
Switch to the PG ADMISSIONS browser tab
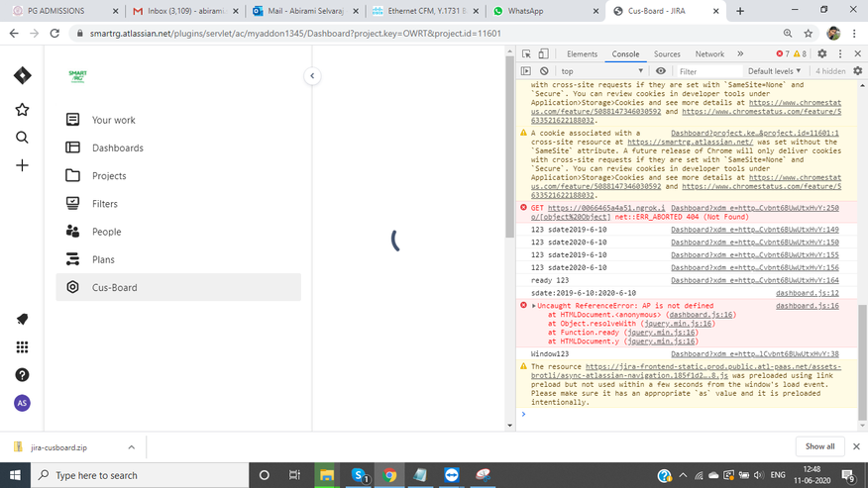click(x=64, y=11)
